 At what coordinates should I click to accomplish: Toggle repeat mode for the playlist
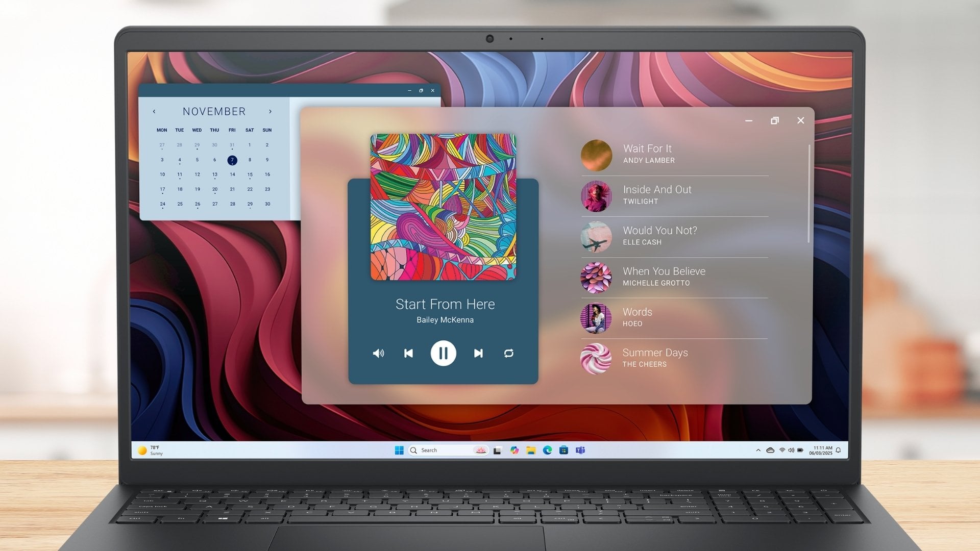508,353
